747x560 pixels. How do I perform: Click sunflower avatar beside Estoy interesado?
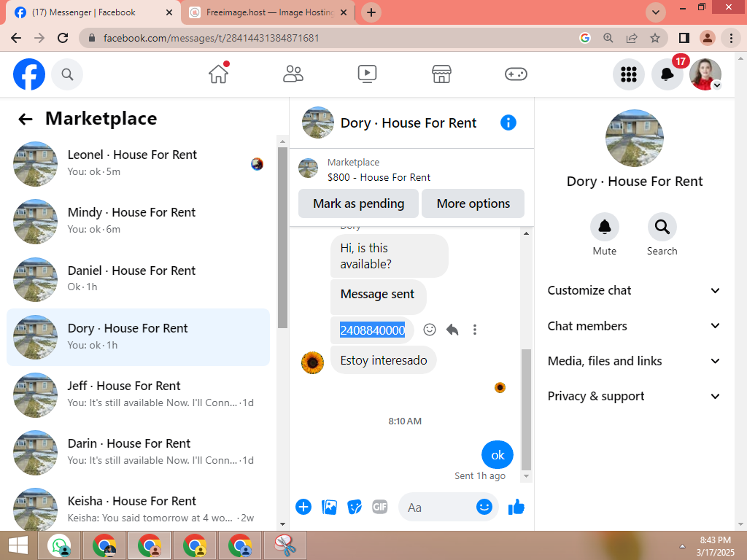(x=312, y=363)
